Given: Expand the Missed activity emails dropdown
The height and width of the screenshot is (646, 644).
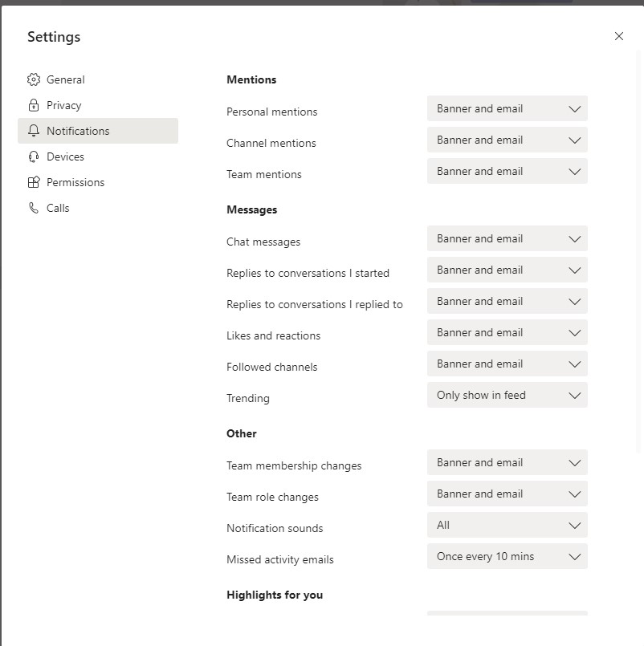Looking at the screenshot, I should (507, 556).
